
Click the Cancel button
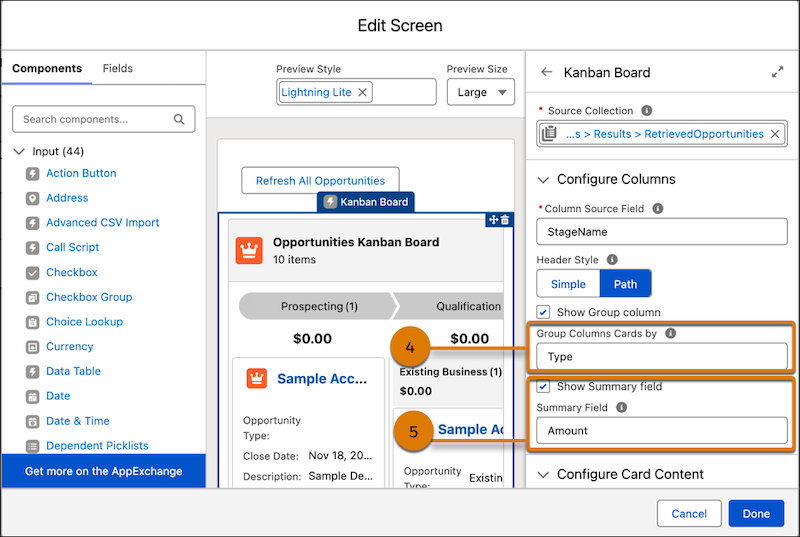tap(689, 514)
